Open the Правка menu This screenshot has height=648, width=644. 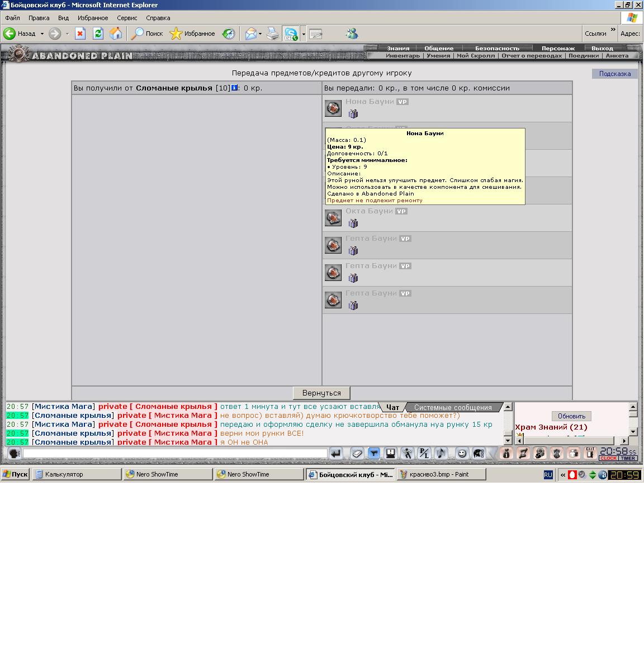pyautogui.click(x=39, y=18)
